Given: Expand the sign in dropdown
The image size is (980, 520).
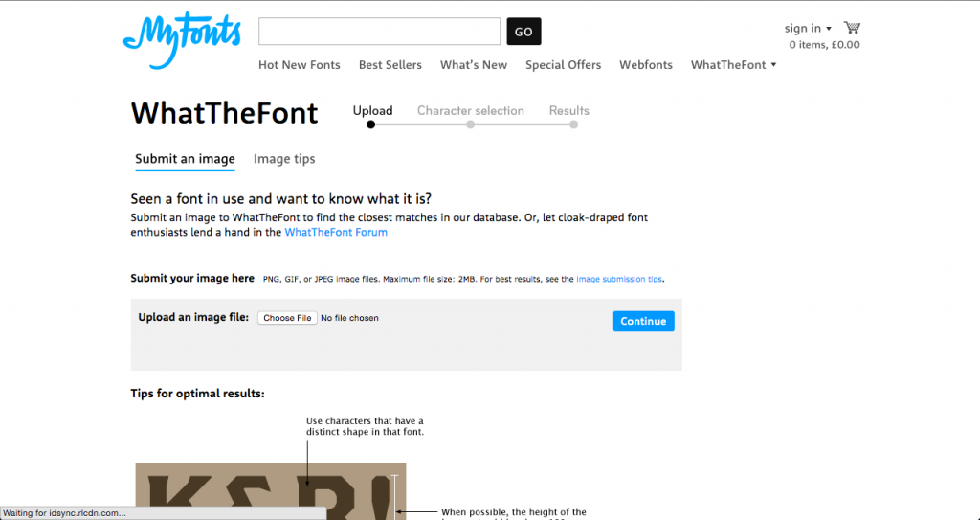Looking at the screenshot, I should [x=808, y=28].
